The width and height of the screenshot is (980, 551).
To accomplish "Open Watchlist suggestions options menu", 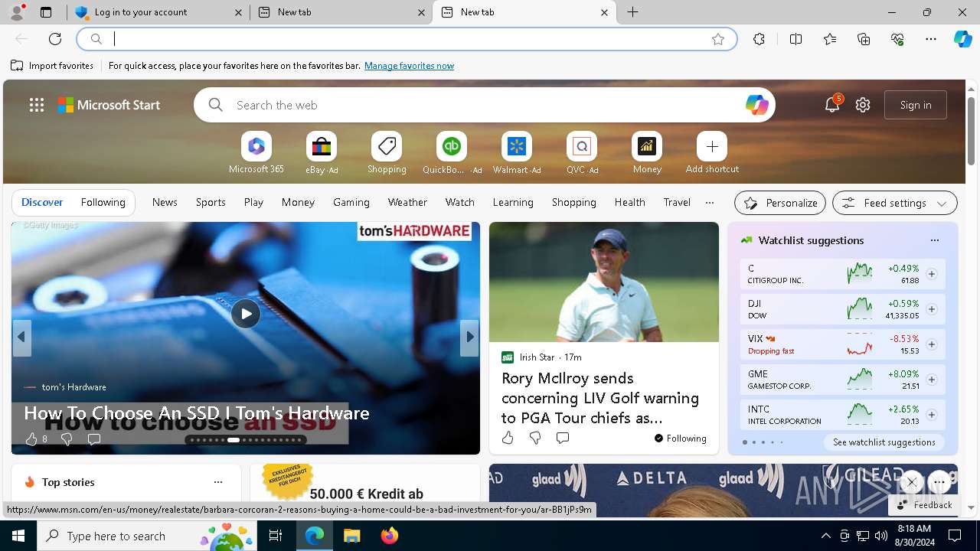I will pos(934,240).
